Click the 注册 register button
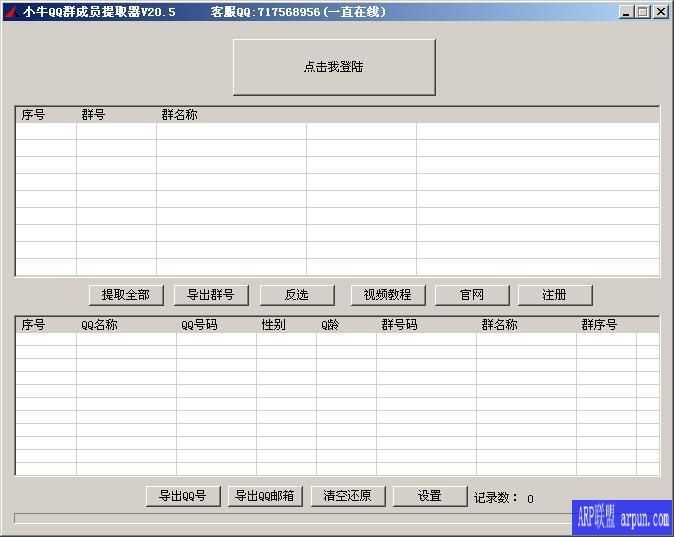 pyautogui.click(x=555, y=295)
